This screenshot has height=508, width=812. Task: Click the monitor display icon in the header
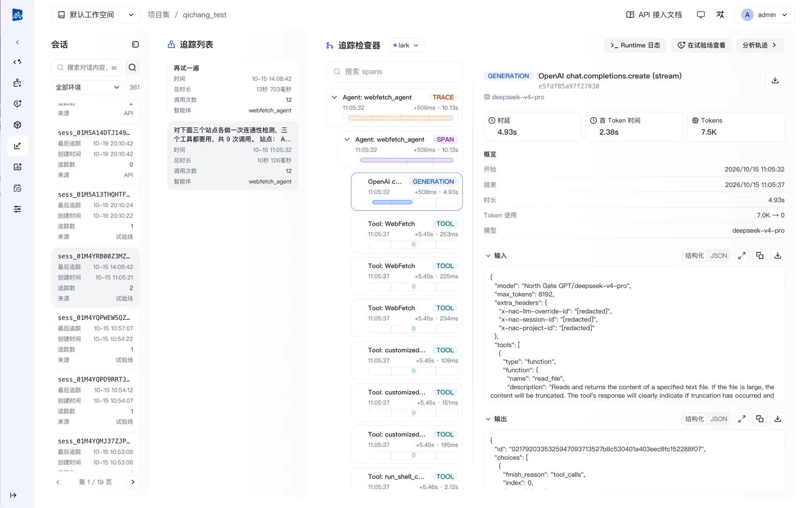pos(701,15)
